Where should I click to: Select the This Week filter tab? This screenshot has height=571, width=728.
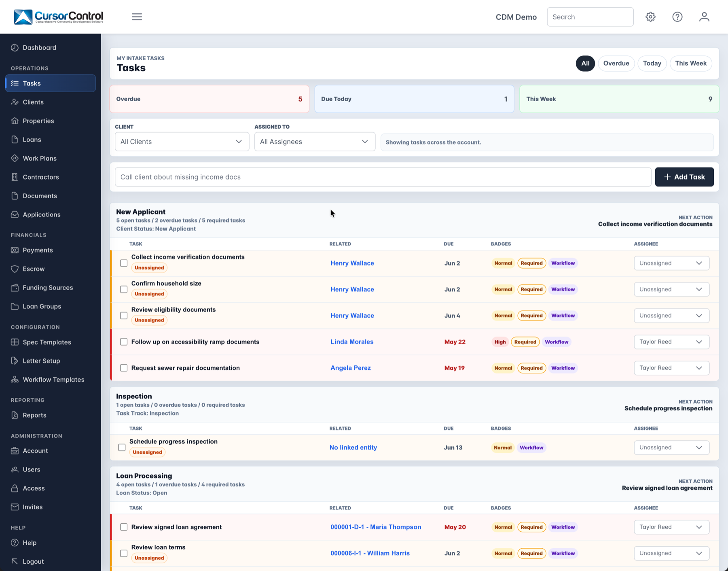coord(691,63)
